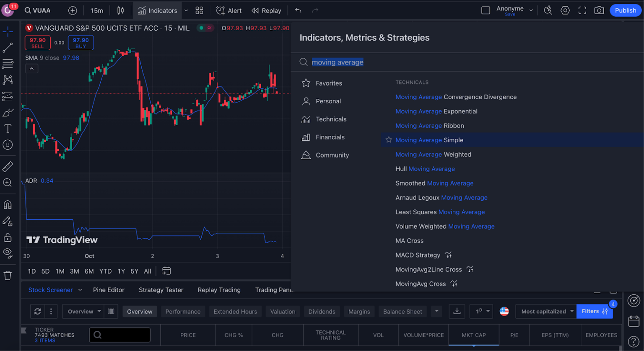Switch to the Pine Editor tab
644x351 pixels.
point(109,290)
